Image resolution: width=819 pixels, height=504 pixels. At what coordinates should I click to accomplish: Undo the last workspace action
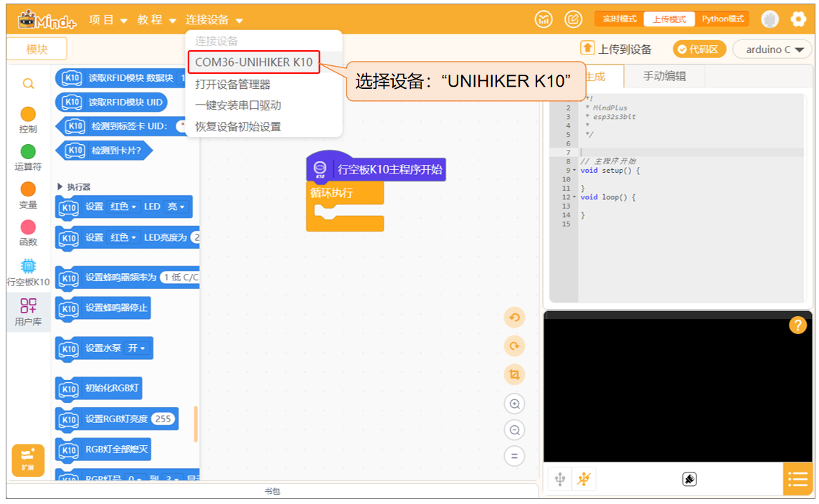tap(514, 318)
